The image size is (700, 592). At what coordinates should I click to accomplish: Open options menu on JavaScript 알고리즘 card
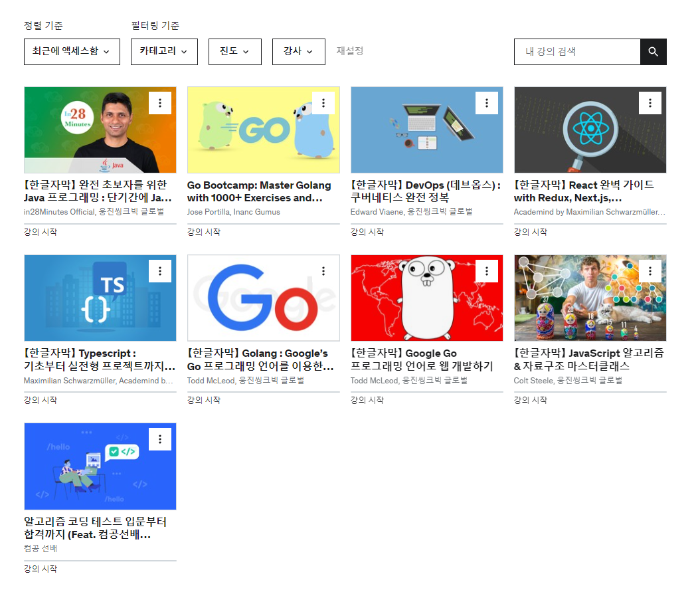point(650,272)
